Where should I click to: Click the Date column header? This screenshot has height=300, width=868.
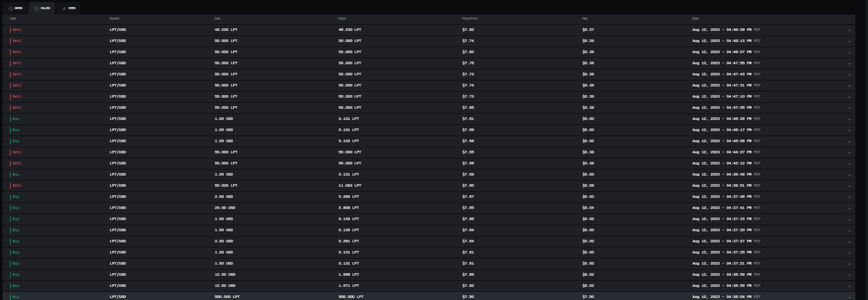695,19
